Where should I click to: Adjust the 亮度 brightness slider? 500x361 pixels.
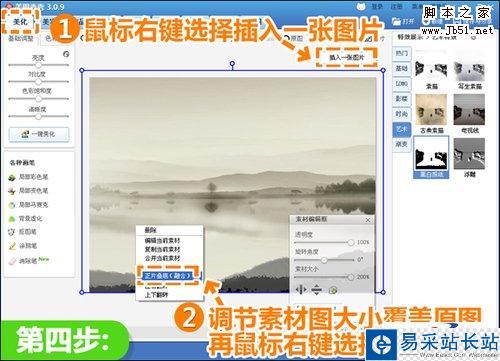[x=38, y=65]
